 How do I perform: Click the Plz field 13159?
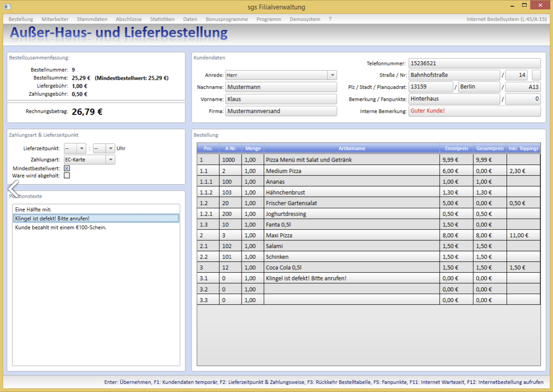(431, 87)
